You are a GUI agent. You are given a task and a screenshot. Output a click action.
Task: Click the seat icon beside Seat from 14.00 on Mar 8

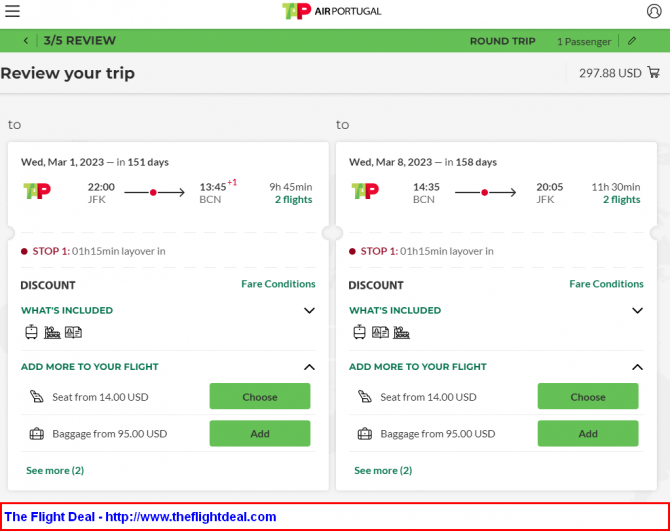click(x=365, y=396)
